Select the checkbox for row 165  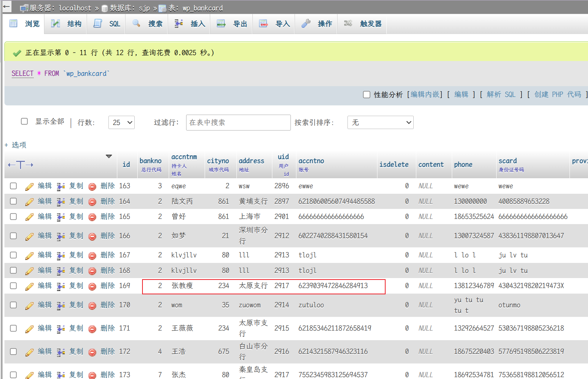tap(13, 216)
